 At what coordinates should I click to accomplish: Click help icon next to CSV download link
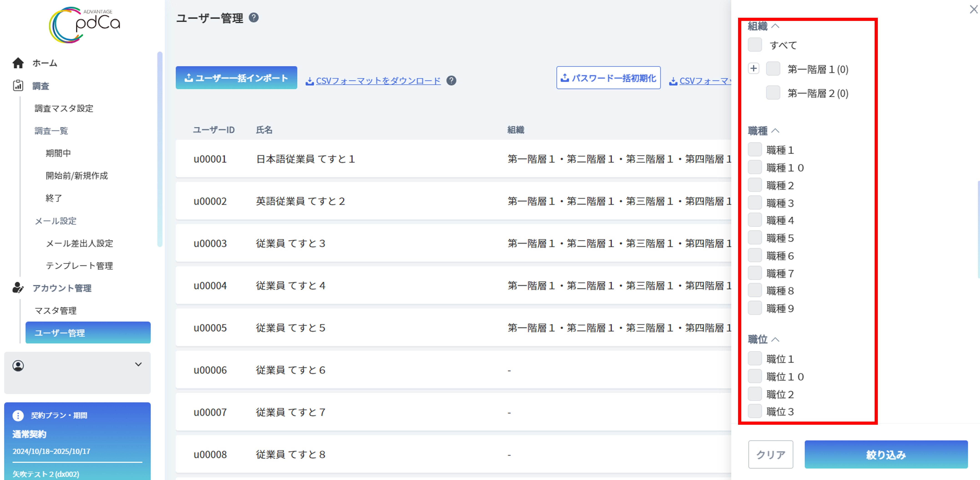point(451,80)
